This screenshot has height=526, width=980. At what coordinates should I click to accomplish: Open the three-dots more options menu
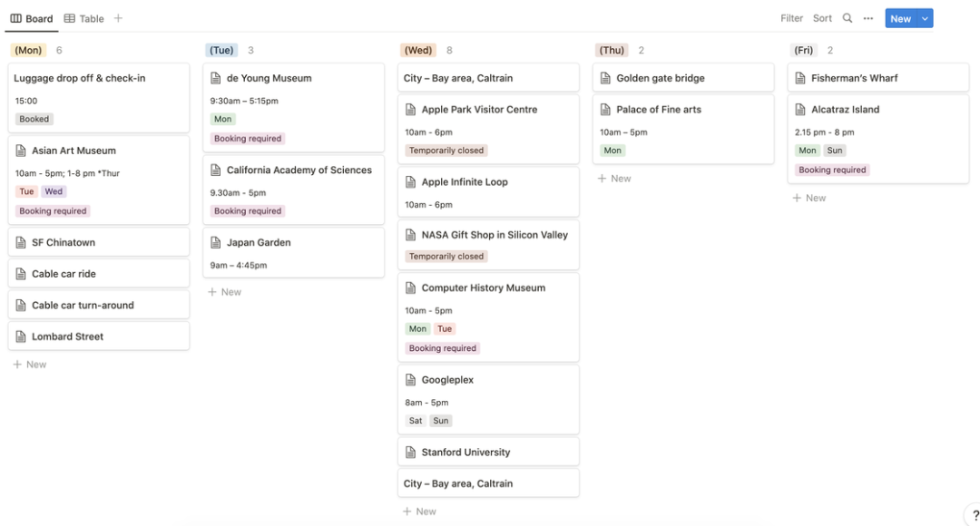pos(868,18)
